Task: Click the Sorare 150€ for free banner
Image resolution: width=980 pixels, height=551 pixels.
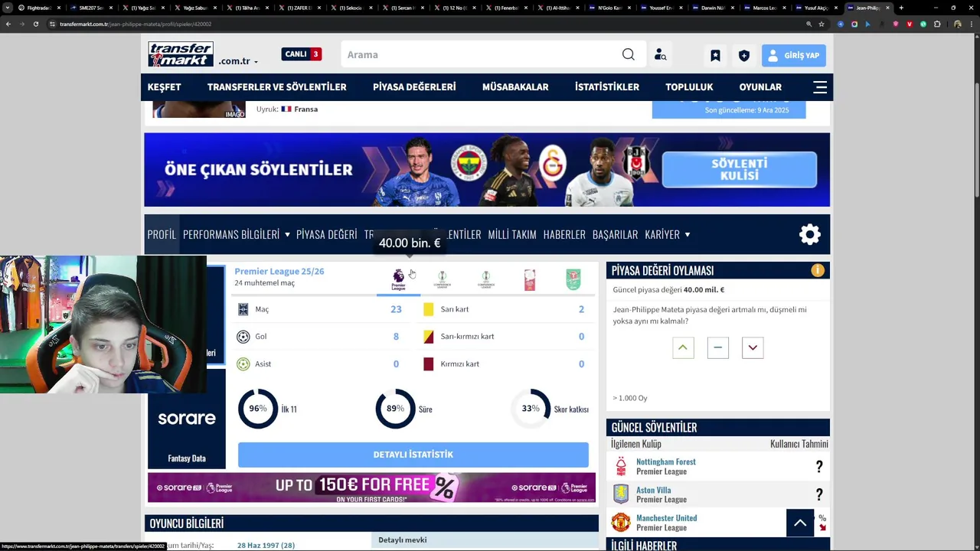Action: click(371, 487)
